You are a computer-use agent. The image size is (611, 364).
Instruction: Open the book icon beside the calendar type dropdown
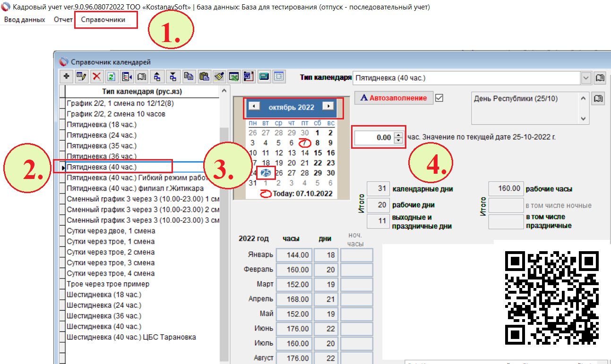pos(600,77)
